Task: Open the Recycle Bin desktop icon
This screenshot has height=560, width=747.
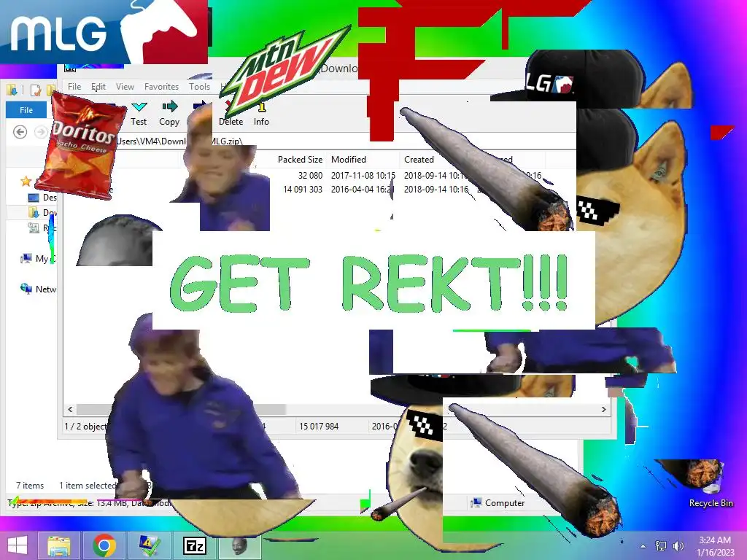Action: pyautogui.click(x=711, y=486)
